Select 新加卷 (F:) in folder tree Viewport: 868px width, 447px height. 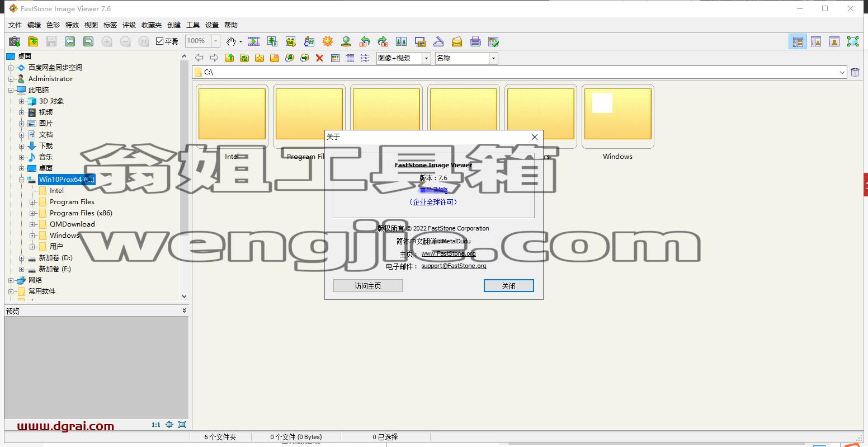pos(55,269)
